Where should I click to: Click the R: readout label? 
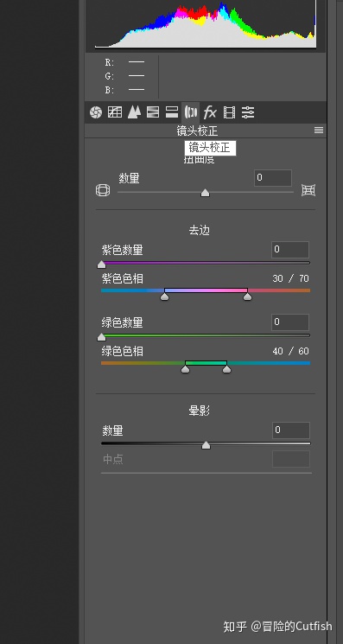tap(110, 62)
